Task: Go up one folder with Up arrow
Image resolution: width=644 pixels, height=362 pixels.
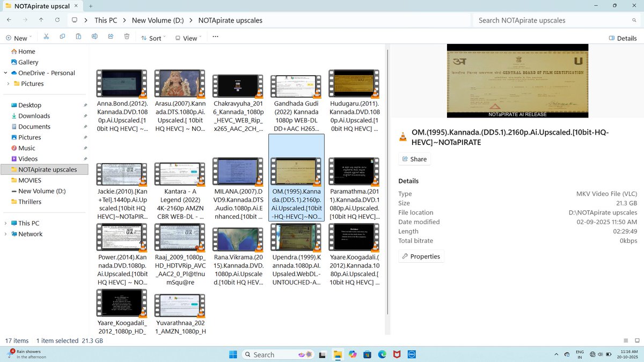Action: tap(41, 20)
